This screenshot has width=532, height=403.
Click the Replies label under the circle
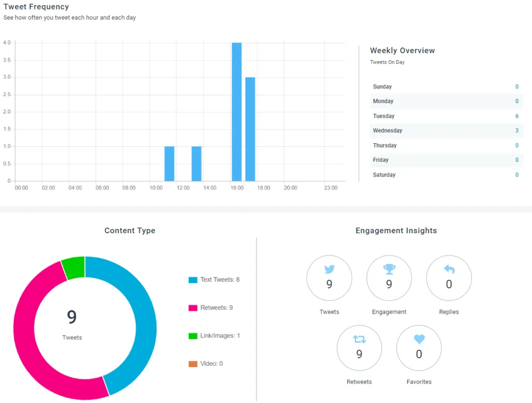[x=449, y=312]
